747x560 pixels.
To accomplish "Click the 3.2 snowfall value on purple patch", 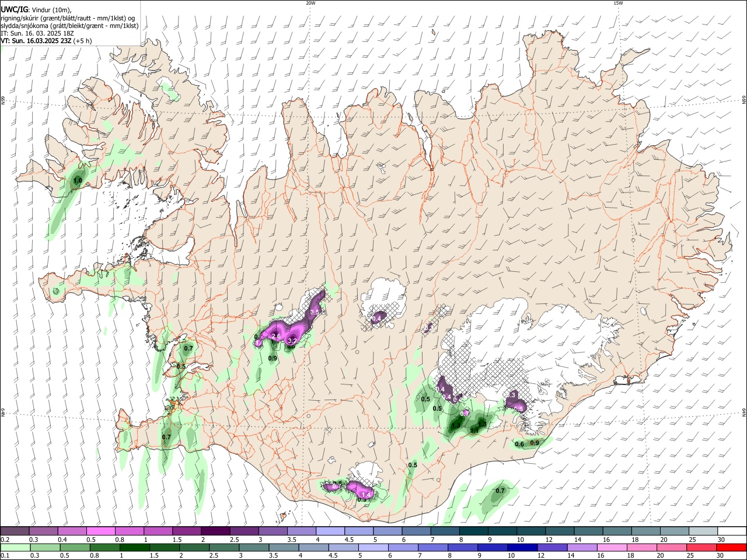I will coord(293,341).
